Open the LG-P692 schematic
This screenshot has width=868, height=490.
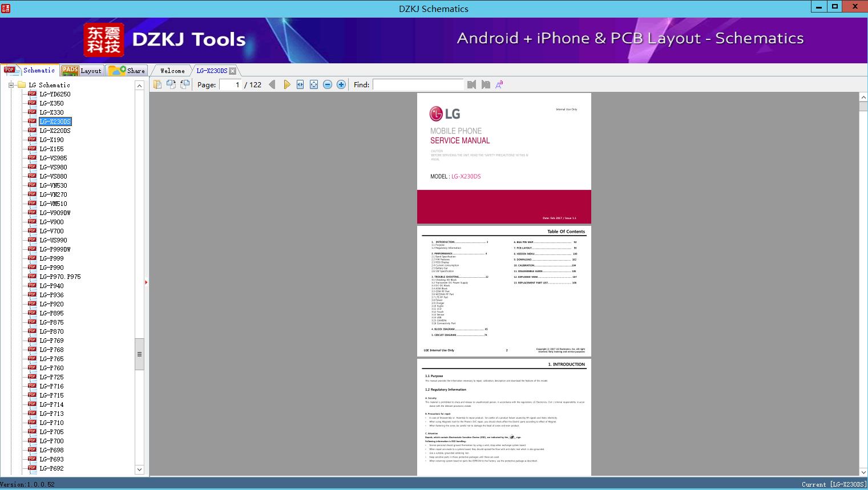click(51, 468)
